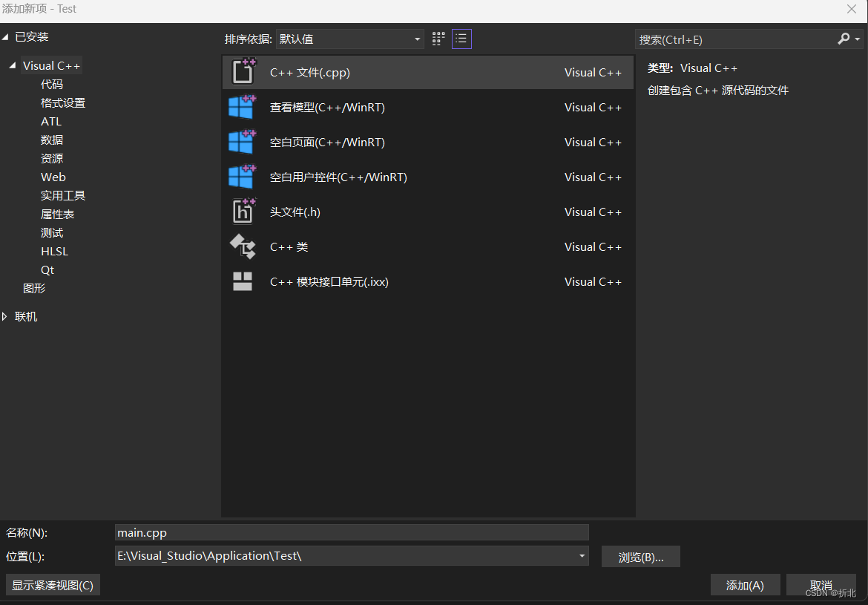Select the 格式设置 category
Screen dimensions: 868x605
(63, 103)
